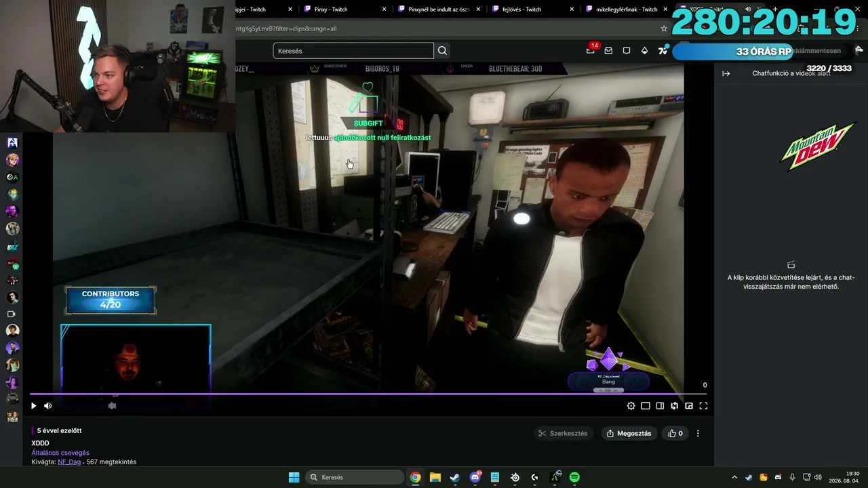Play the Twitch clip
The width and height of the screenshot is (868, 488).
click(x=33, y=406)
